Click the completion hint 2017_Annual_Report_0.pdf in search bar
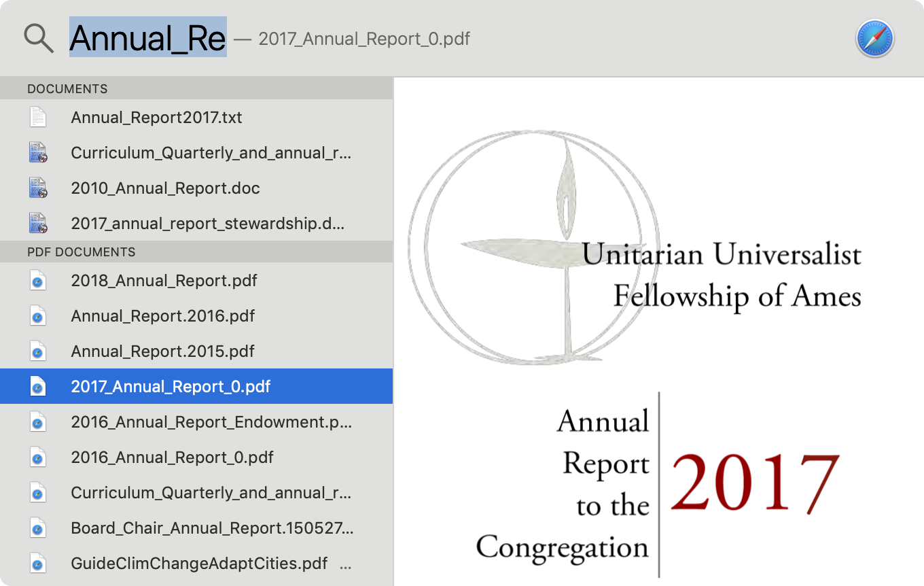 click(364, 39)
